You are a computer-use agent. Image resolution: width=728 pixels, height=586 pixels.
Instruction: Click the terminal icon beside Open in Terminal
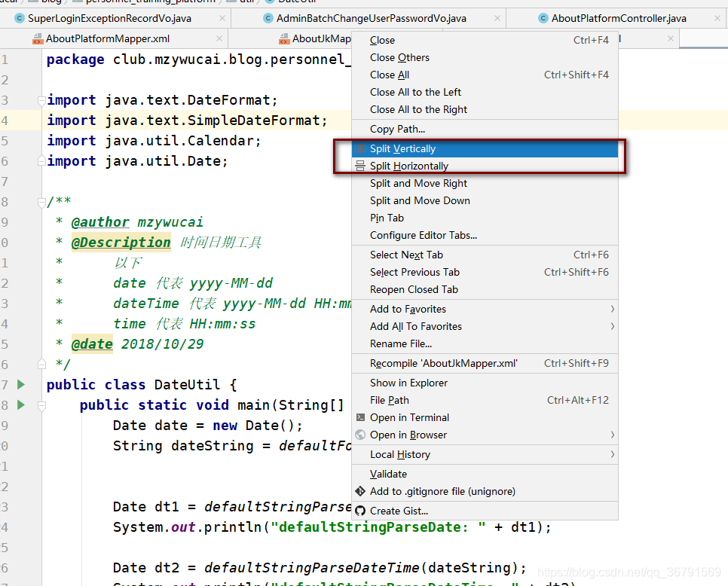pyautogui.click(x=360, y=417)
